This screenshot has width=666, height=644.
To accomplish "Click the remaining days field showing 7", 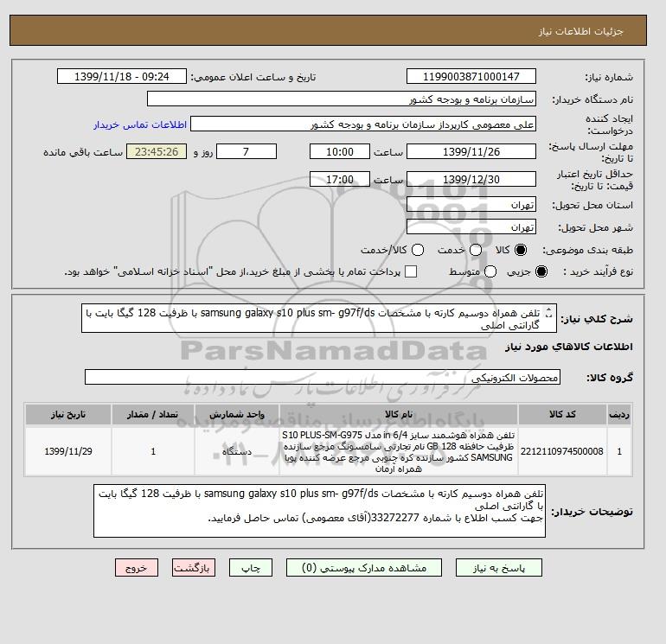I will pyautogui.click(x=247, y=151).
